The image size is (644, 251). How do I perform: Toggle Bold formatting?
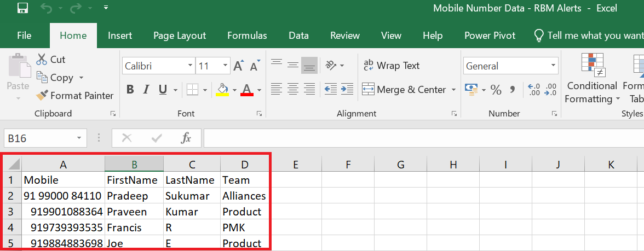point(130,90)
